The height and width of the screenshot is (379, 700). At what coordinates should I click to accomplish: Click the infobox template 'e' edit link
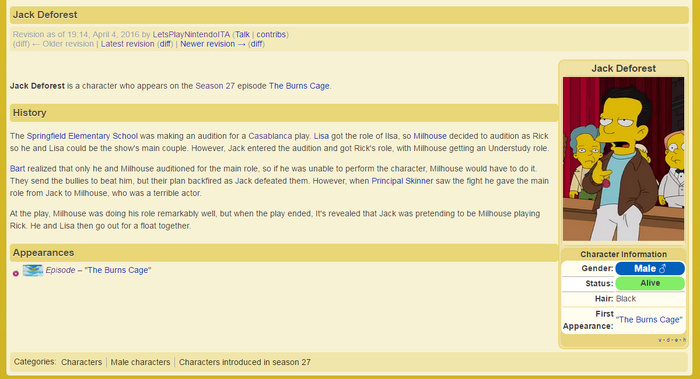click(x=676, y=340)
